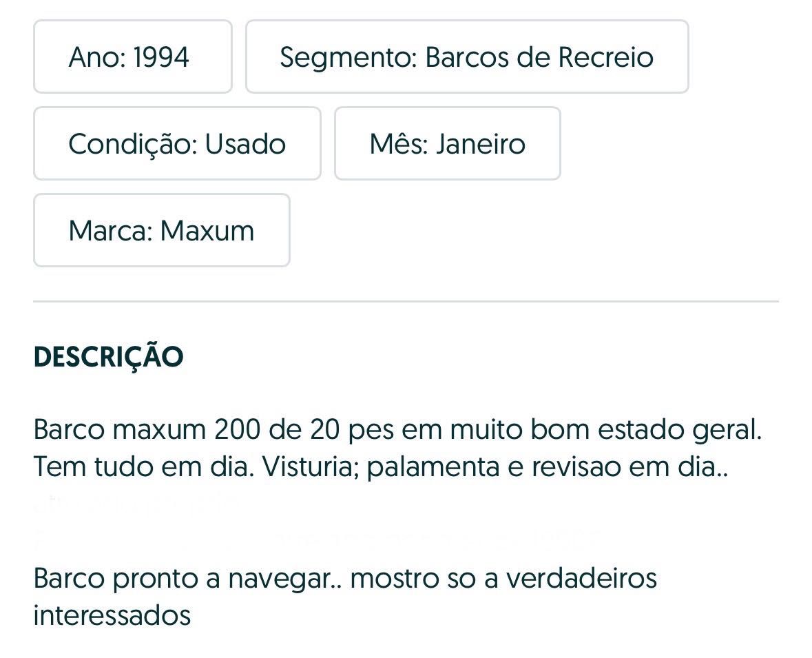This screenshot has width=812, height=658.
Task: Click the word "Visturia" in the description
Action: click(x=311, y=466)
